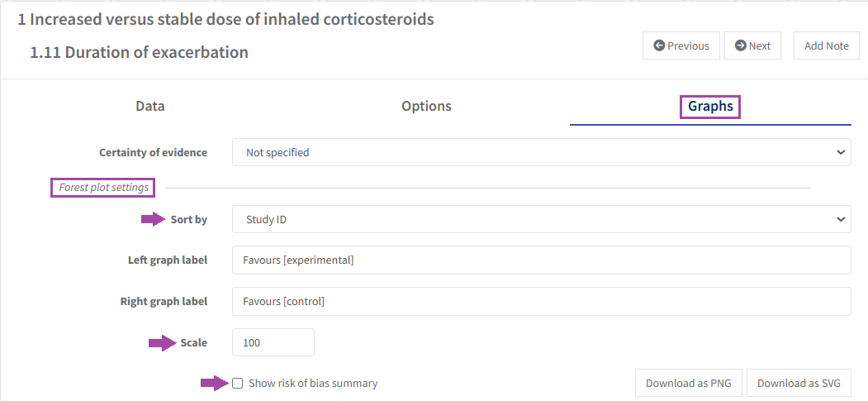This screenshot has height=401, width=868.
Task: Select the Graphs tab
Action: click(710, 106)
